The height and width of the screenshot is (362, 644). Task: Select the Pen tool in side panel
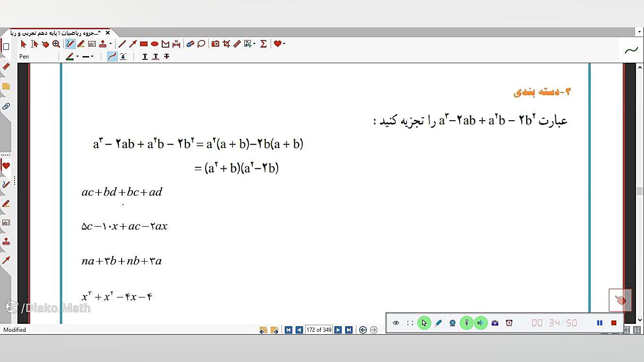(6, 185)
